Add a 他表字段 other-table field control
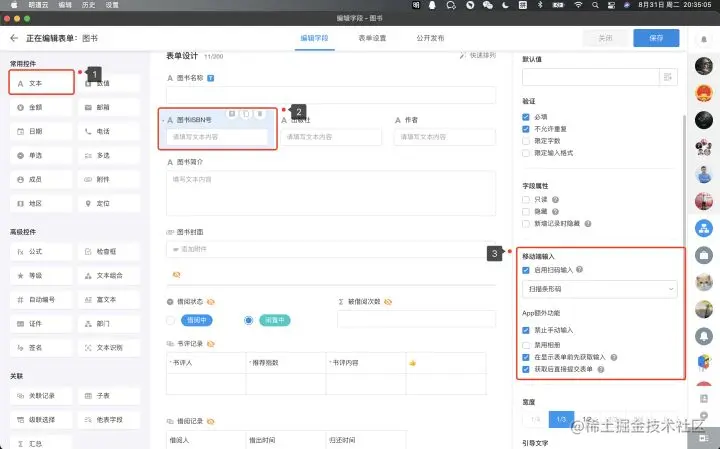The height and width of the screenshot is (449, 720). pos(109,420)
